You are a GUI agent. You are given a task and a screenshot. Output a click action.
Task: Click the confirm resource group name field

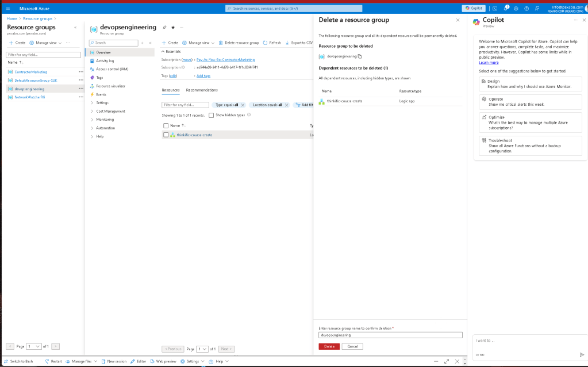pyautogui.click(x=390, y=335)
